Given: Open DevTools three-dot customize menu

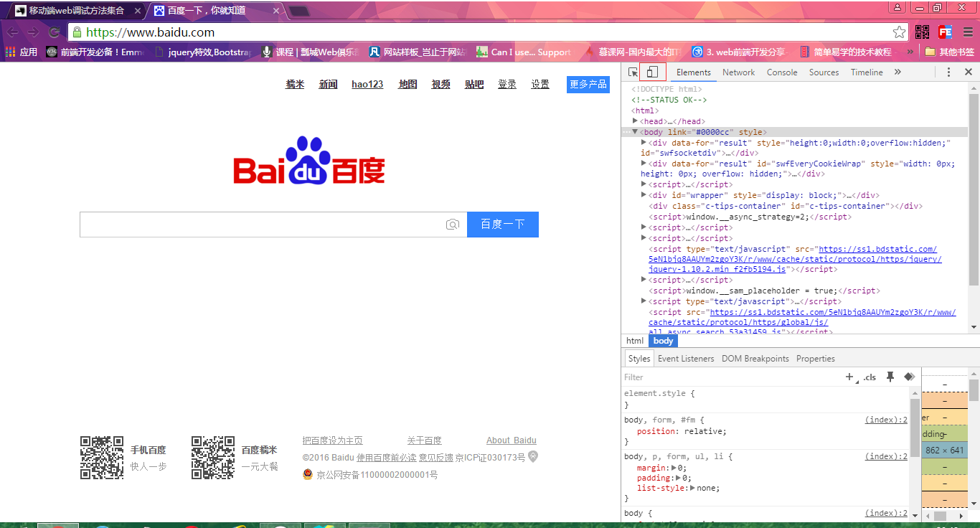Looking at the screenshot, I should pos(948,72).
